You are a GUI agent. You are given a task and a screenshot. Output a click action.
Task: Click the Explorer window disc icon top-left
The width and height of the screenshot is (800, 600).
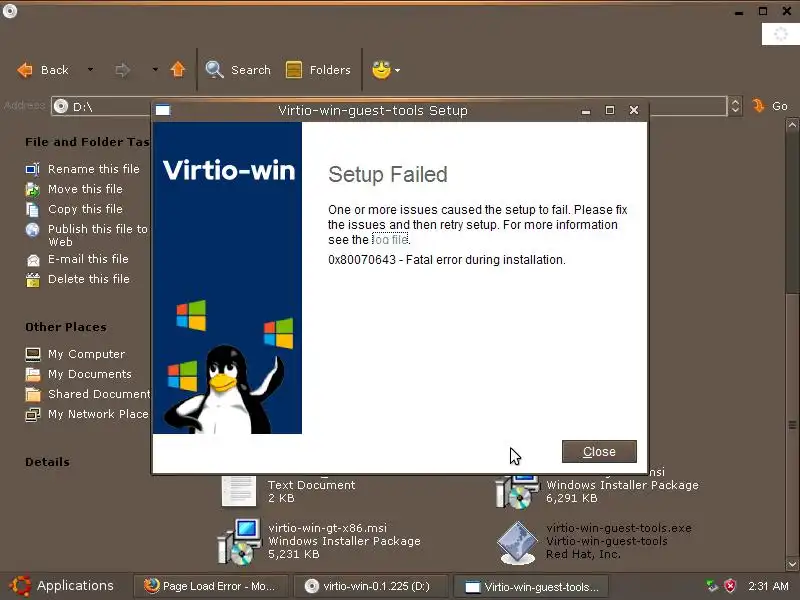click(x=10, y=11)
